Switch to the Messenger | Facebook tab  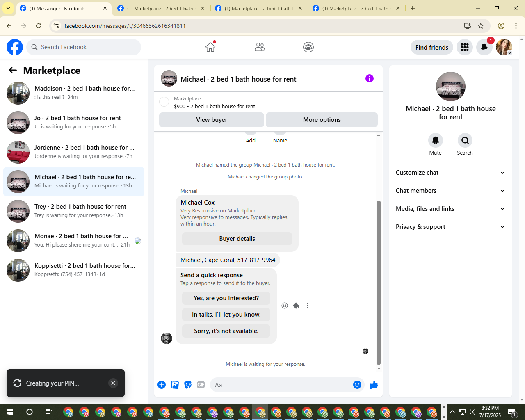click(x=64, y=8)
